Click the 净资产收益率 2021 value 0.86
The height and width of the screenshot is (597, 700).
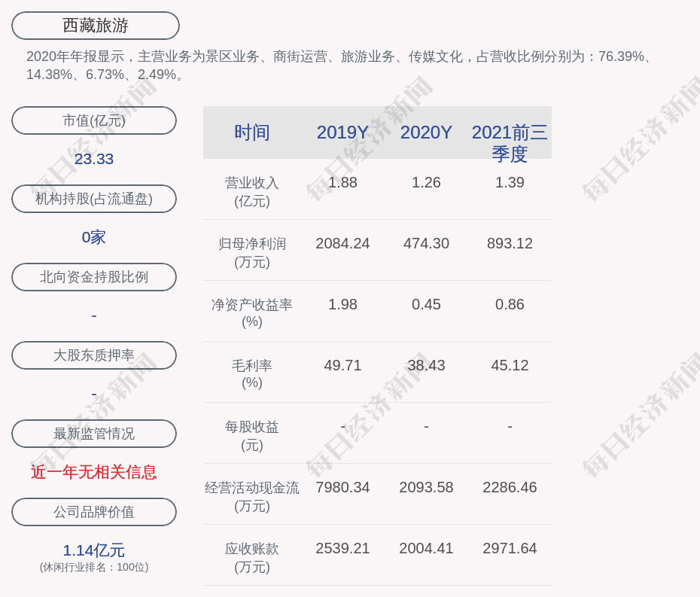[x=510, y=304]
